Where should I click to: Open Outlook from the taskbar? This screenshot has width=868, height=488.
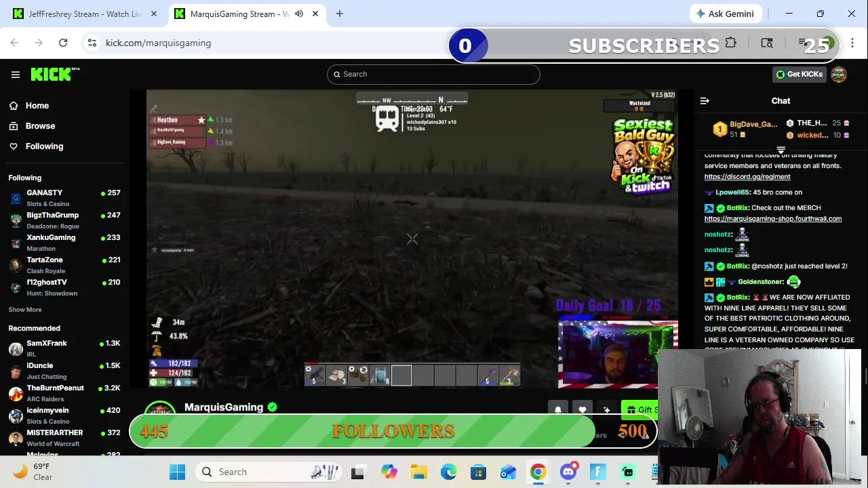coord(508,472)
